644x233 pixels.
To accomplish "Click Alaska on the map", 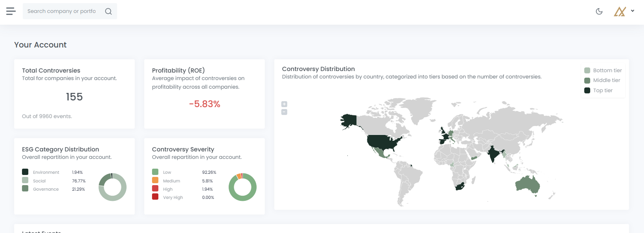I will (x=349, y=121).
